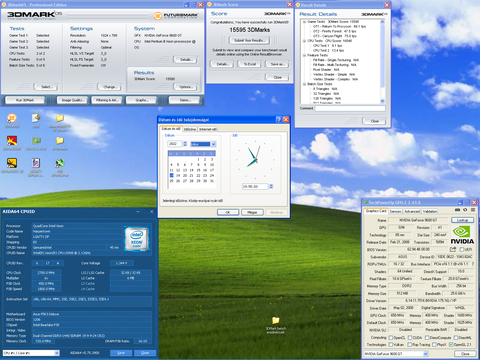Screen dimensions: 480x360
Task: Click the year spinner in the date dialog
Action: coord(185,144)
